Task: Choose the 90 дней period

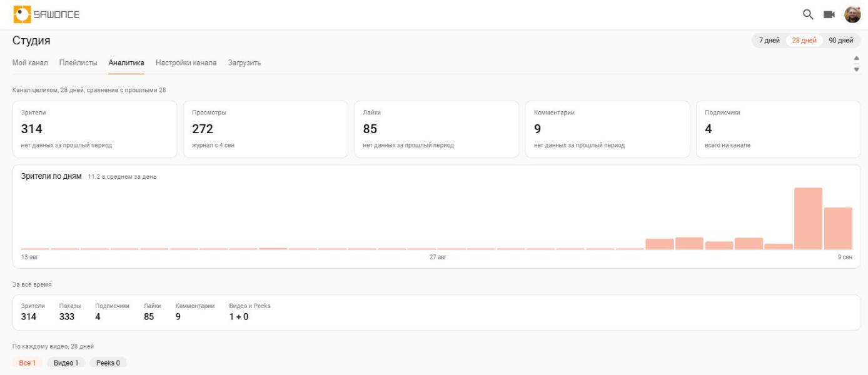Action: (x=840, y=41)
